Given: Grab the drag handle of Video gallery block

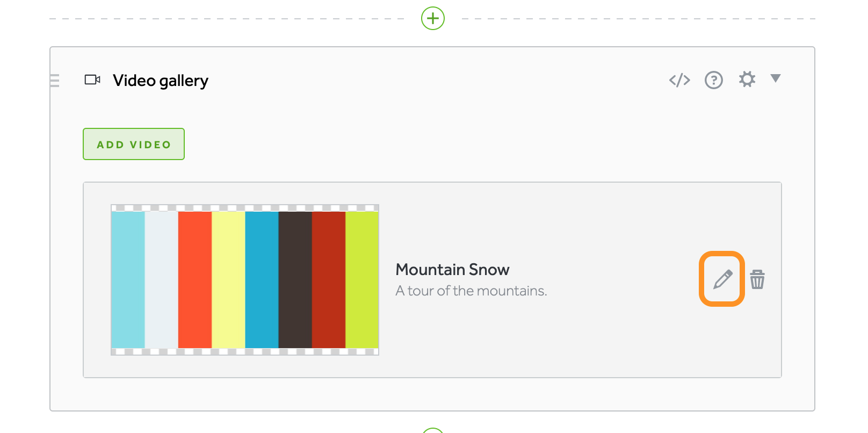Looking at the screenshot, I should 54,81.
